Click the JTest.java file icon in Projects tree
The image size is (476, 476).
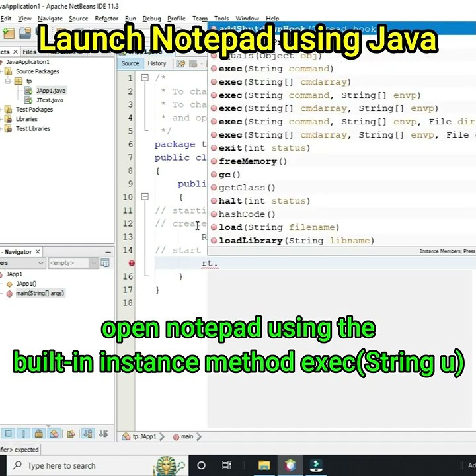point(28,100)
